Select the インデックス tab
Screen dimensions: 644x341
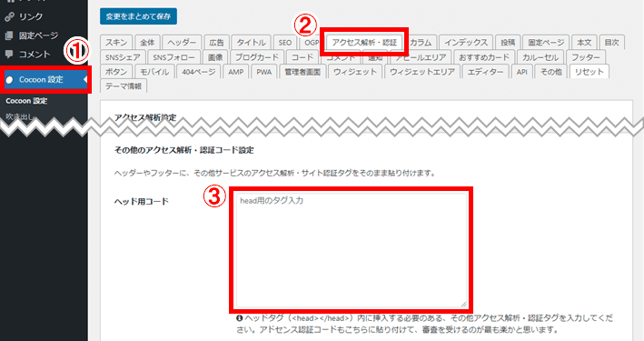coord(466,43)
